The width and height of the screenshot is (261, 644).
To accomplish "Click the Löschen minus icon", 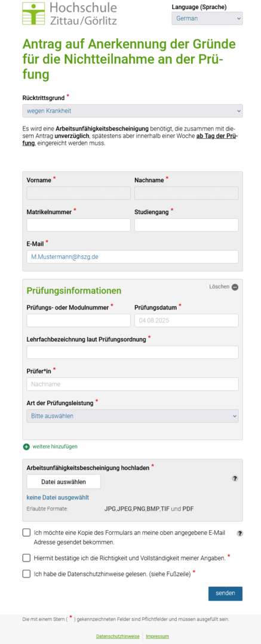I will 235,287.
